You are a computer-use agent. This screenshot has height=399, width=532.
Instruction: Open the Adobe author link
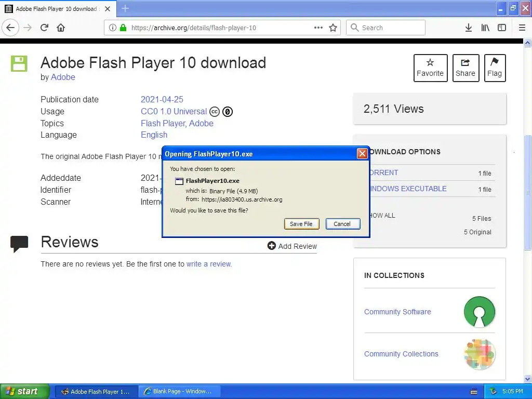click(x=63, y=77)
